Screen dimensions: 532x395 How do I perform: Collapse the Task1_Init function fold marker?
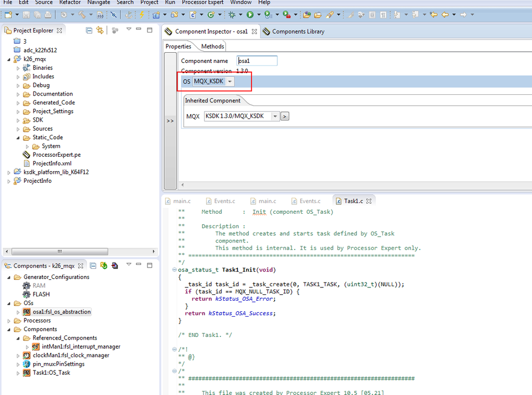tap(174, 270)
